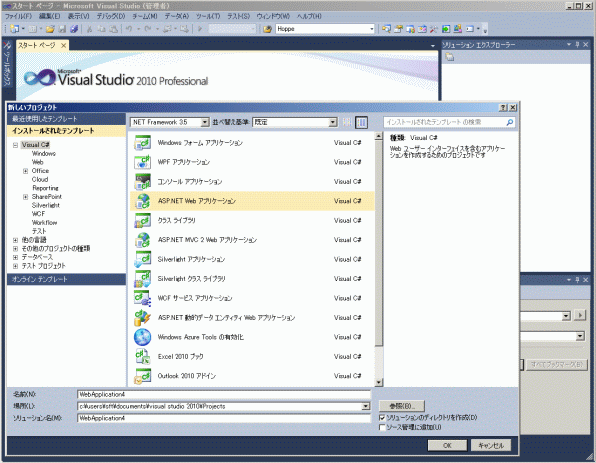Screen dimensions: 596x463
Task: Click the Excel 2010 ブック template icon
Action: point(143,356)
